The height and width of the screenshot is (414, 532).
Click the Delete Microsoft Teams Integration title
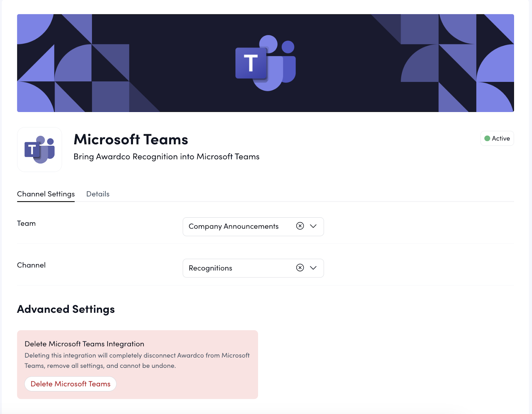coord(84,344)
